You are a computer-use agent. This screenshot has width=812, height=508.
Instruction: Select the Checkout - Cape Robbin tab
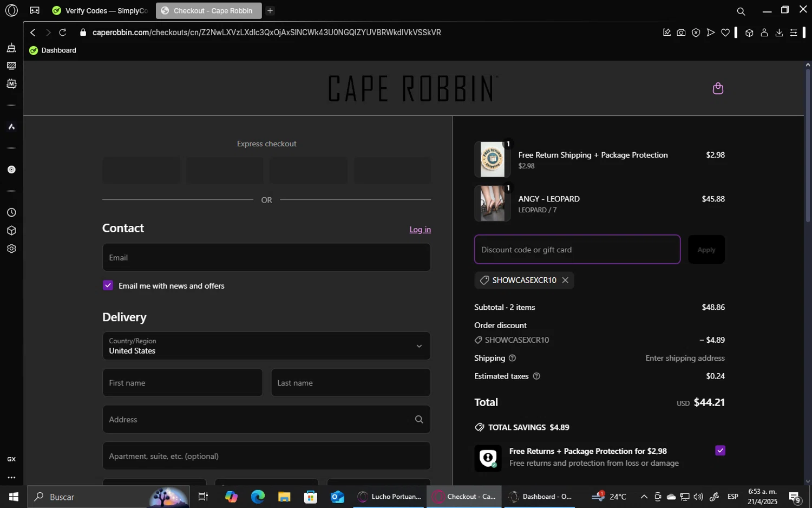[208, 11]
